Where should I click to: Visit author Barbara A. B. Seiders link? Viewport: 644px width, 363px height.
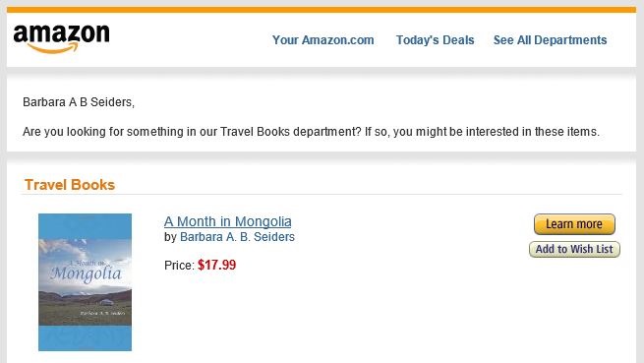(237, 237)
